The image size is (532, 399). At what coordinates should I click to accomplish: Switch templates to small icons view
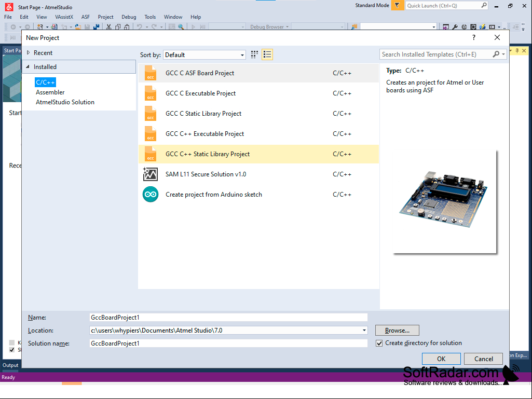[254, 54]
